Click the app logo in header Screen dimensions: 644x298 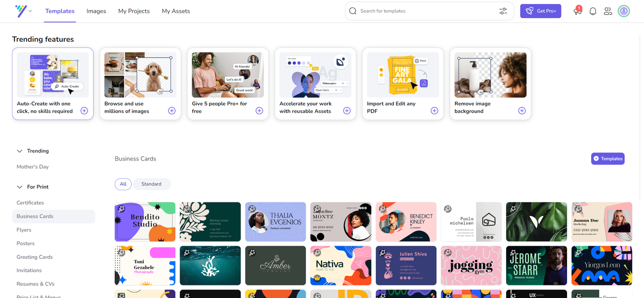21,11
